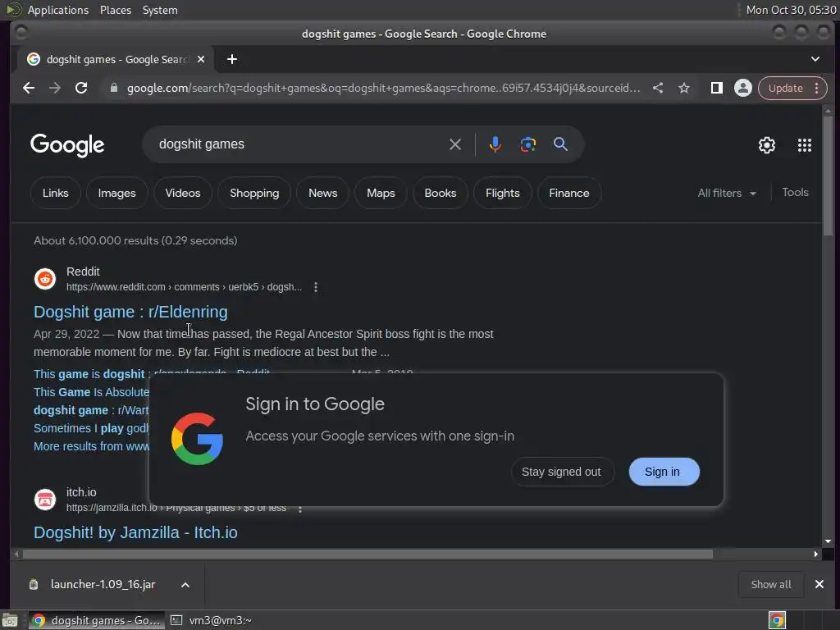
Task: Submit search with magnifier icon
Action: click(561, 144)
